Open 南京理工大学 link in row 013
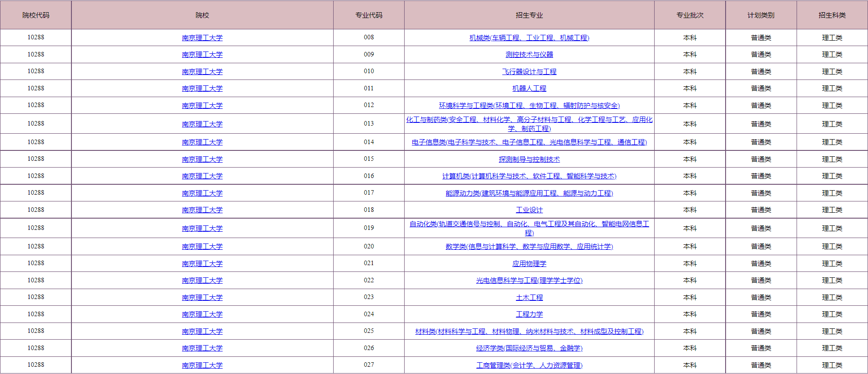 pos(202,124)
